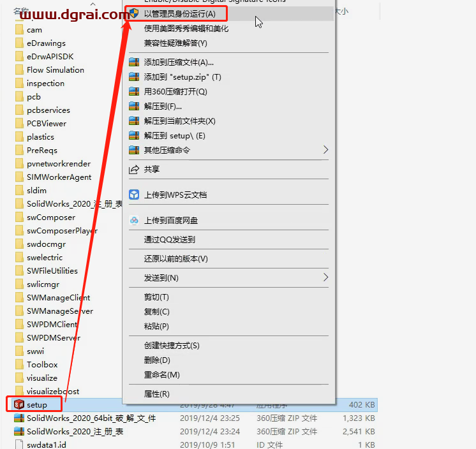Expand the 发送到(N) submenu arrow
The width and height of the screenshot is (476, 449).
tap(325, 277)
